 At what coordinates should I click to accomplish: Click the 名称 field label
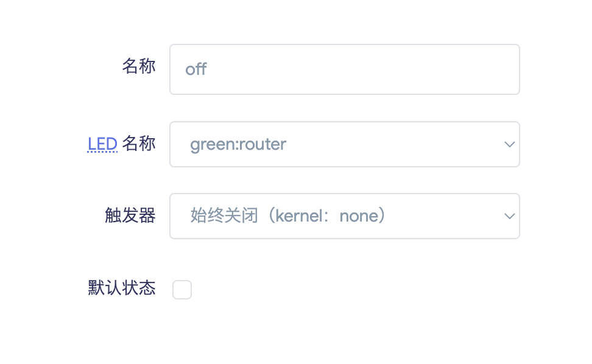click(139, 66)
